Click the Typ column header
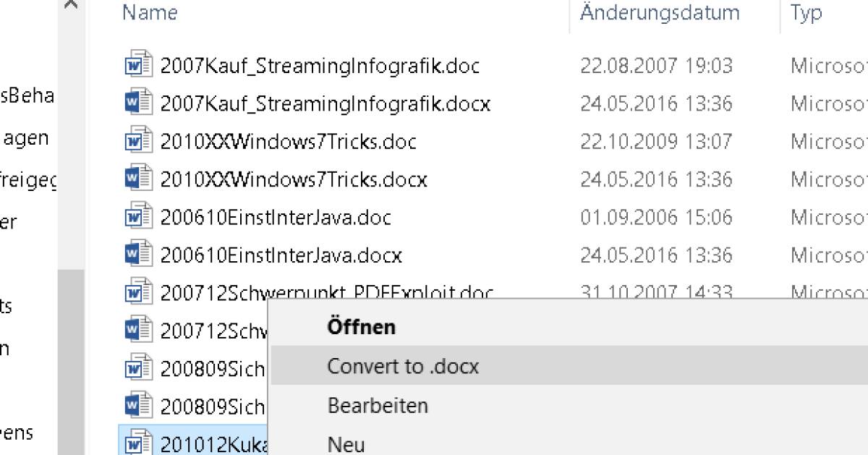Image resolution: width=868 pixels, height=455 pixels. tap(806, 13)
